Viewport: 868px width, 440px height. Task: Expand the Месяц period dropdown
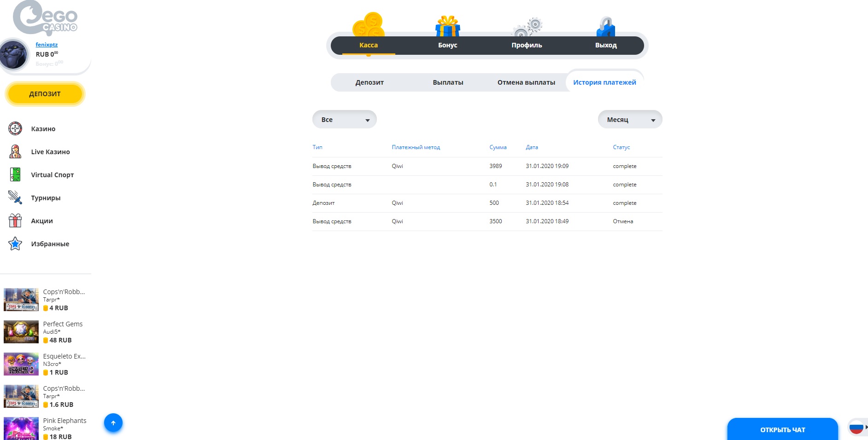tap(630, 120)
